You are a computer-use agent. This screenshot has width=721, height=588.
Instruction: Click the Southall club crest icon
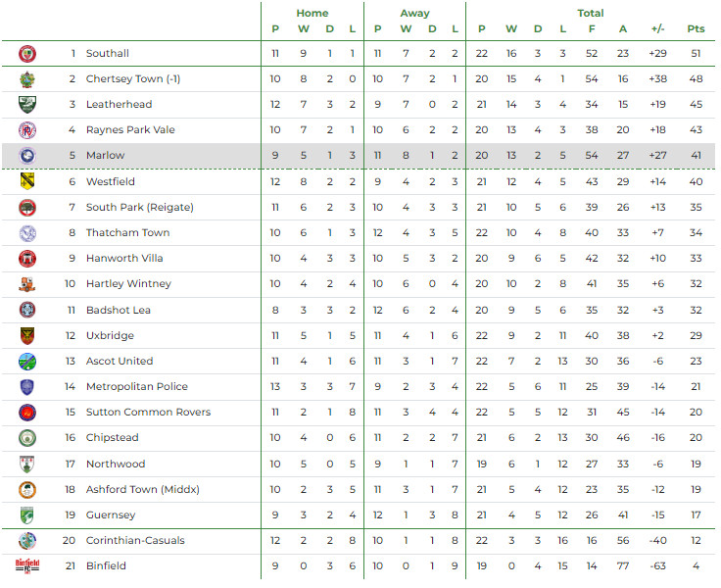(x=27, y=53)
